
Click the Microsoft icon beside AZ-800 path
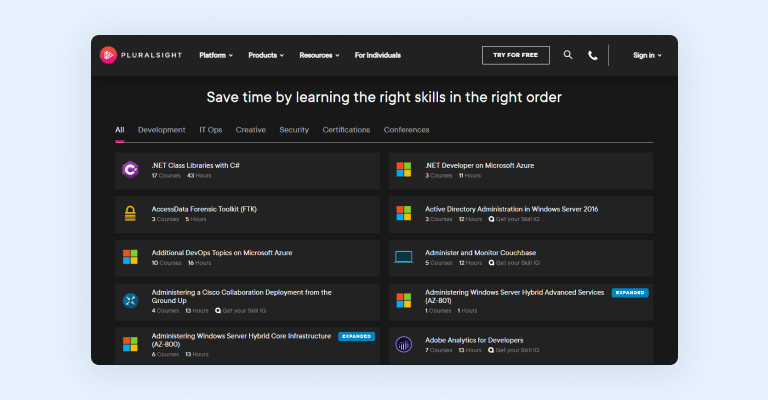click(x=130, y=344)
